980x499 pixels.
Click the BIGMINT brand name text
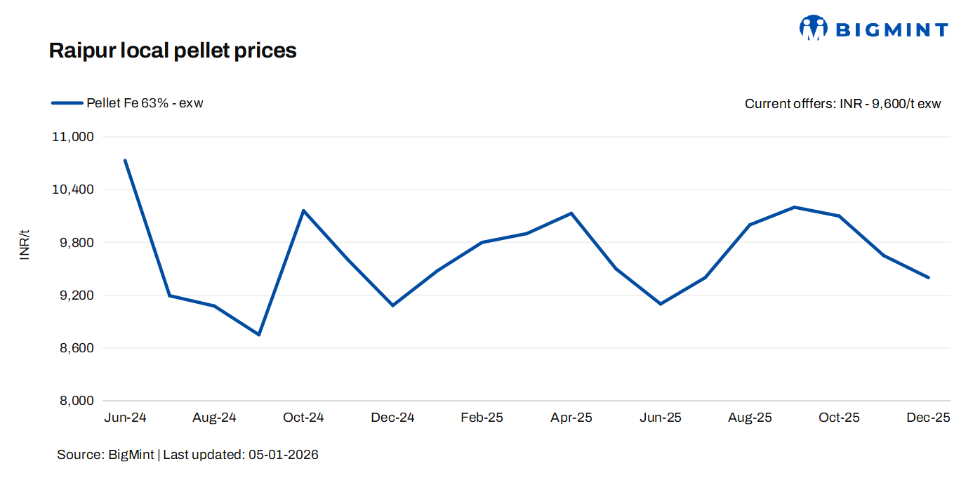(x=892, y=29)
